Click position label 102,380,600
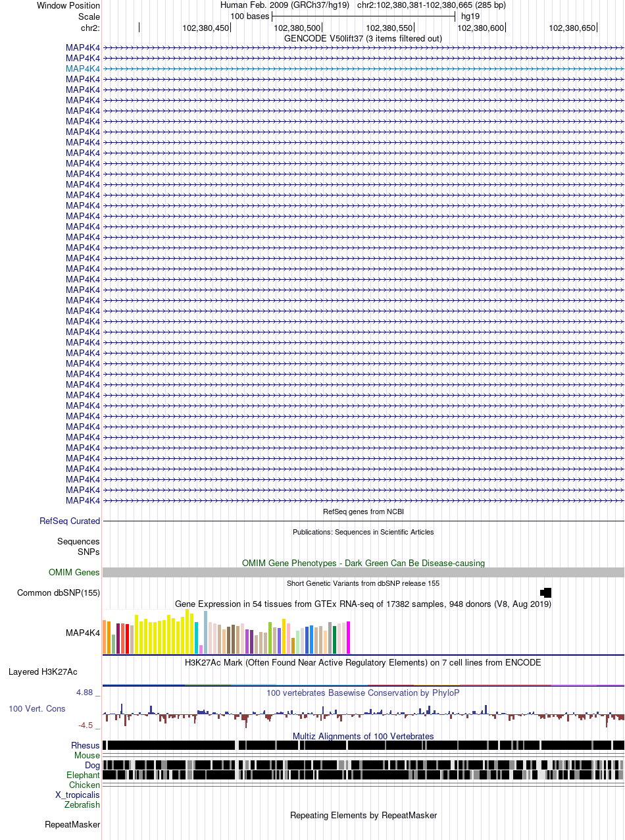Screen dimensions: 625x840 (481, 28)
